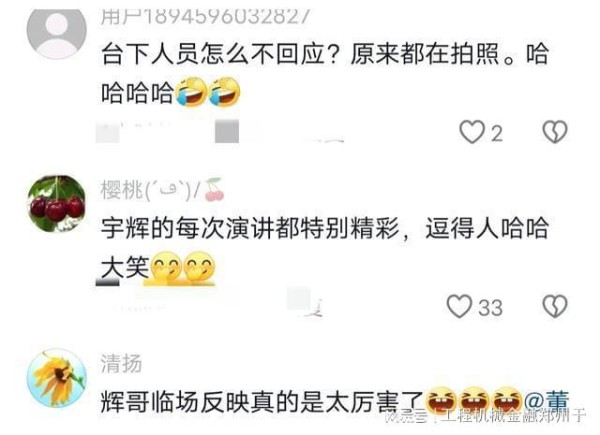Like 樱桃's comment with 33 likes
This screenshot has width=600, height=435.
point(459,306)
